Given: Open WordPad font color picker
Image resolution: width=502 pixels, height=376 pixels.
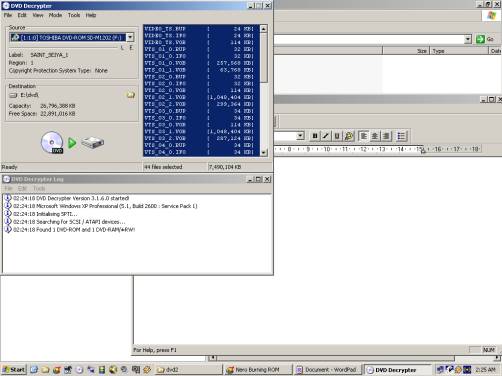Looking at the screenshot, I should (x=349, y=136).
